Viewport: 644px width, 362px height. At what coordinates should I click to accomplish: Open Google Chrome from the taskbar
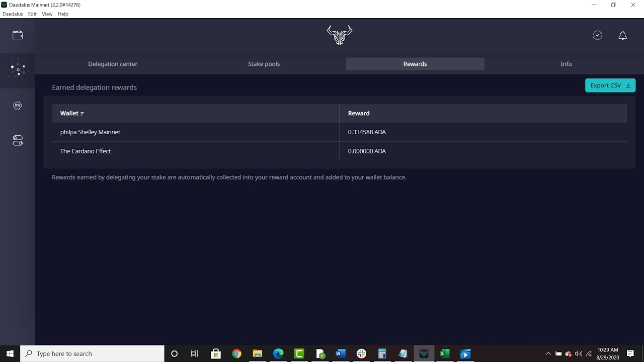click(x=236, y=353)
